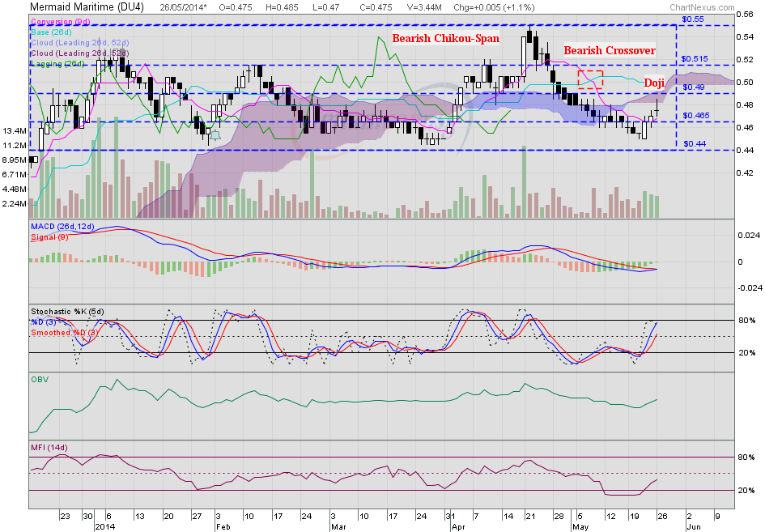Screen dimensions: 765x532
Task: Click the -0.024 MACD axis value
Action: pyautogui.click(x=750, y=288)
